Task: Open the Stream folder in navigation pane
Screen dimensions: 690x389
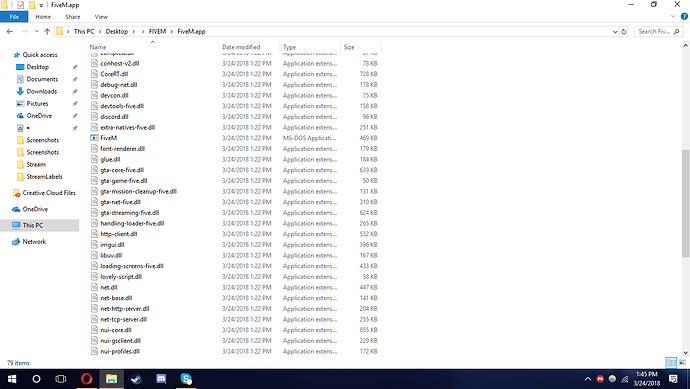Action: 36,165
